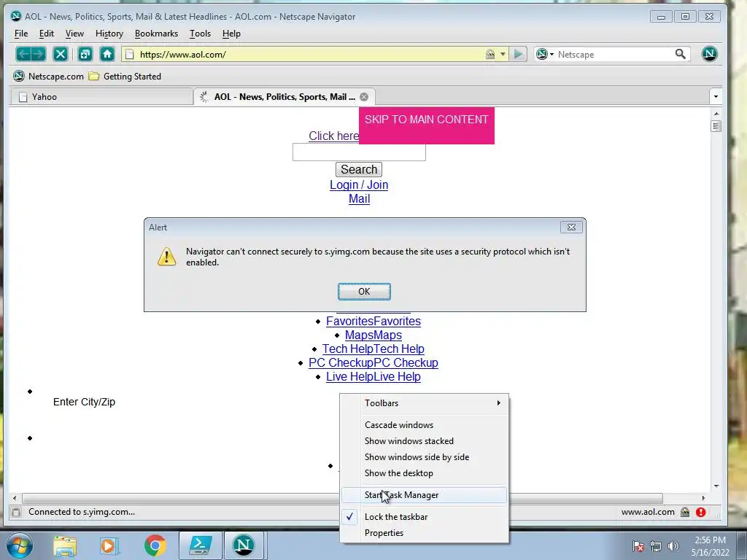Toggle Lock the taskbar option
747x560 pixels.
tap(424, 517)
